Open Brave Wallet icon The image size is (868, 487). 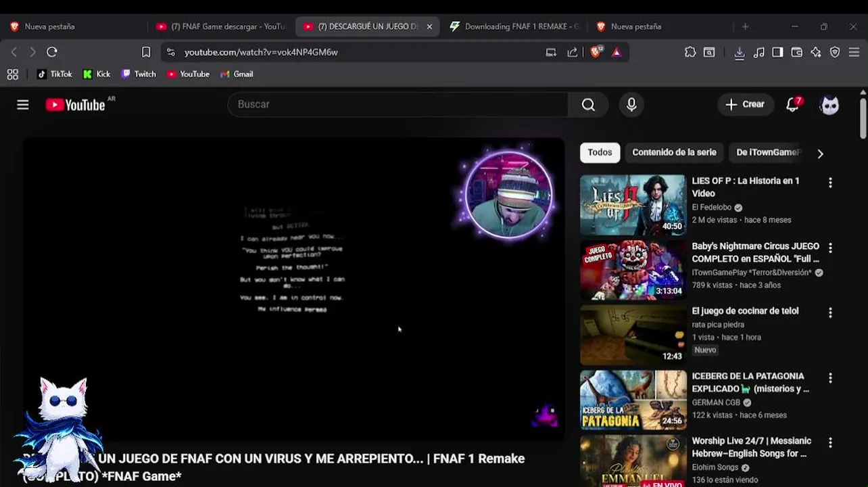[797, 52]
